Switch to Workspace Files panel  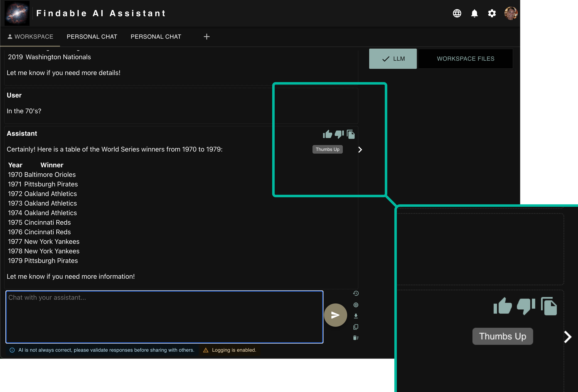click(x=465, y=59)
